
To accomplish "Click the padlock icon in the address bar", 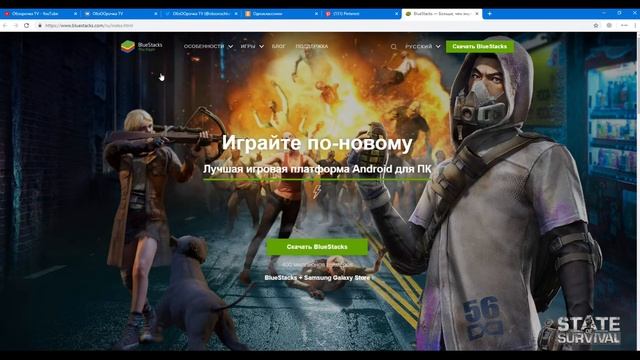I will coord(40,25).
